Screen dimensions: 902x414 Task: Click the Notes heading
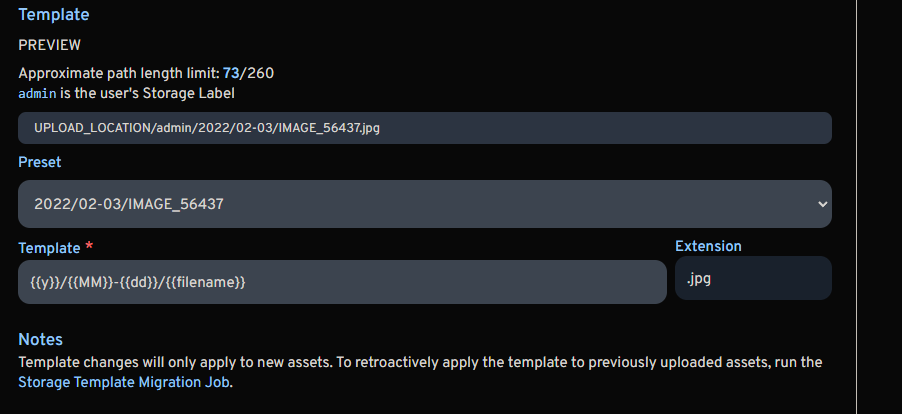click(40, 340)
